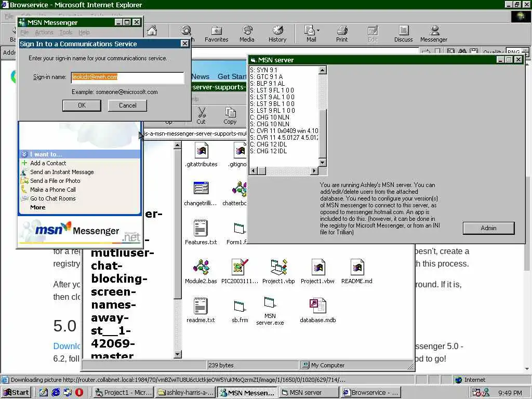Viewport: 532px width, 399px height.
Task: Click Make a Phone Call
Action: 52,190
